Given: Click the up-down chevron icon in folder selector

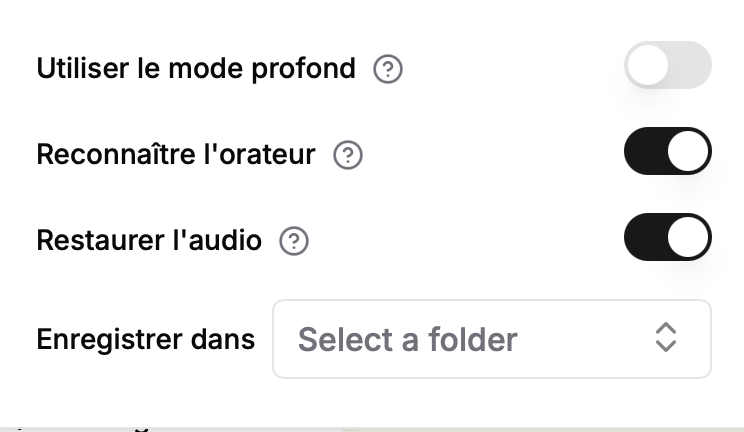Looking at the screenshot, I should coord(666,339).
